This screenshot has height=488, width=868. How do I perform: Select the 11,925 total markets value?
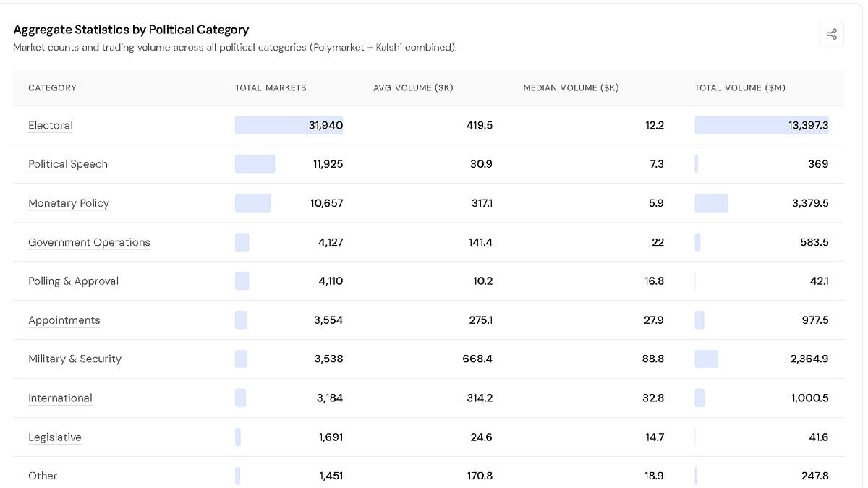point(328,164)
